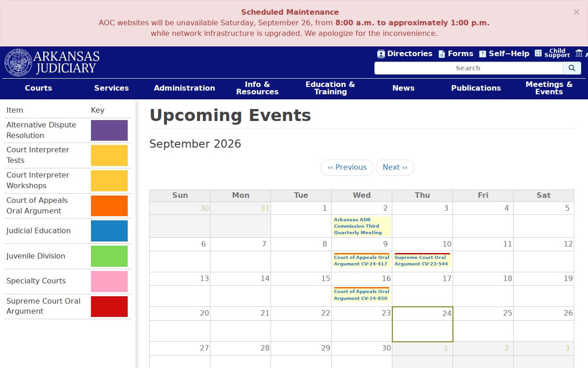Click the Arkansas Judiciary seal logo
This screenshot has height=368, width=588.
18,63
